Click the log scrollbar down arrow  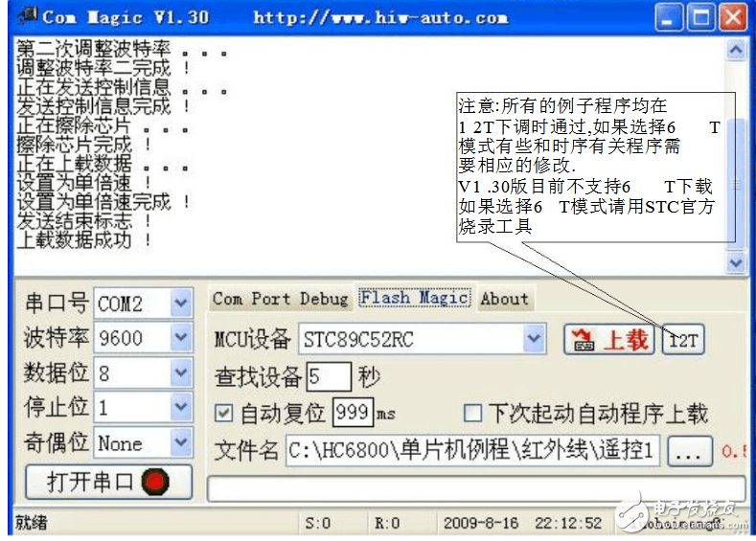point(736,261)
